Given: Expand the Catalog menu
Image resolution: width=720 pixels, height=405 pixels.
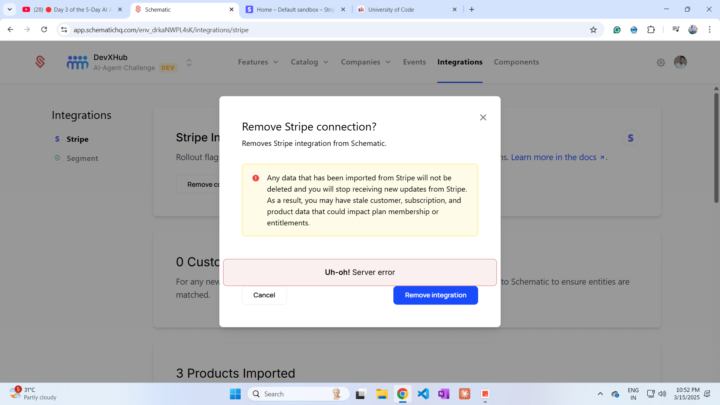Looking at the screenshot, I should click(x=309, y=62).
